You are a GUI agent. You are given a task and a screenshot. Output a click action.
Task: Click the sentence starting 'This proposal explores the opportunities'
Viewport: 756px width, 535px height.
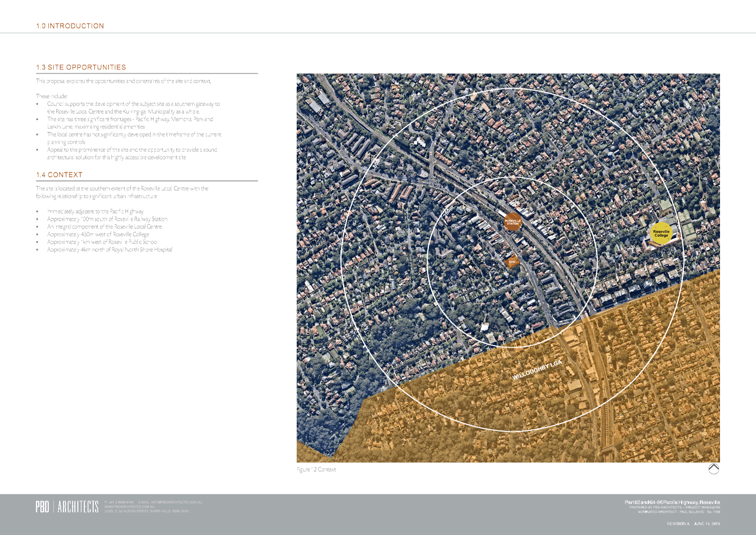pyautogui.click(x=123, y=81)
